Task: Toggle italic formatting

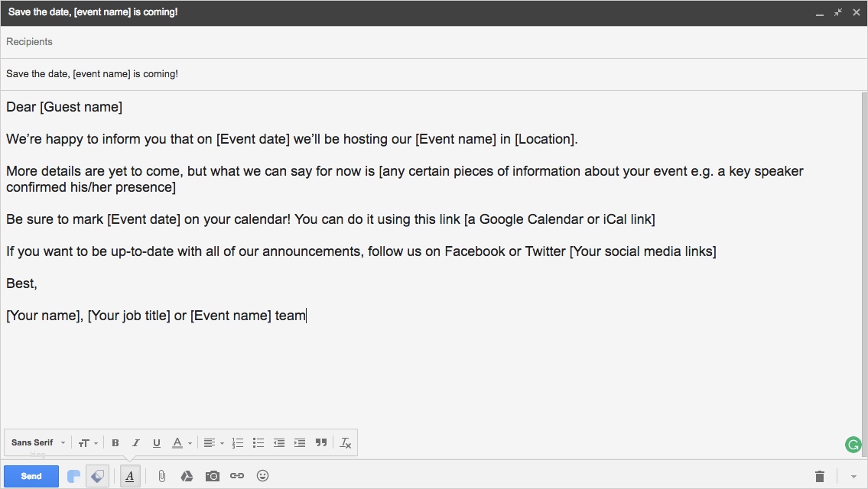Action: (136, 443)
